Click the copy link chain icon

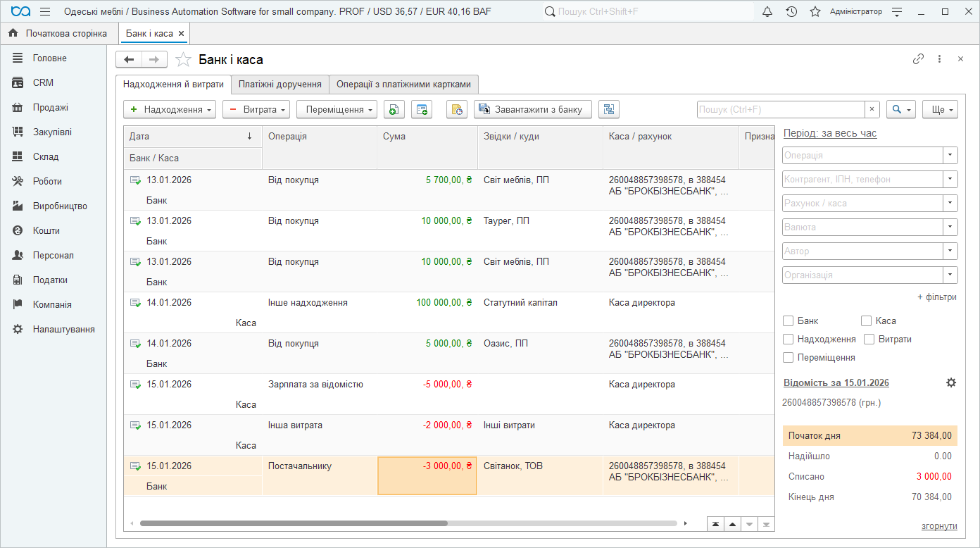(x=918, y=59)
